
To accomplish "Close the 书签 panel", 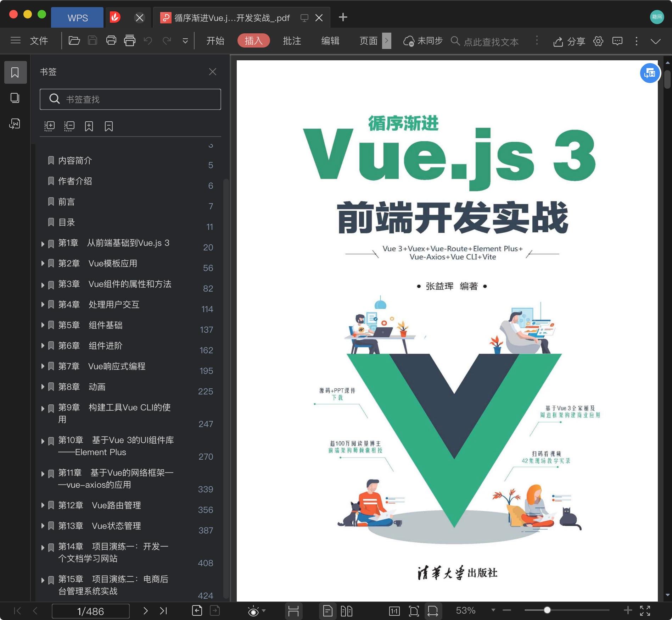I will pos(213,72).
